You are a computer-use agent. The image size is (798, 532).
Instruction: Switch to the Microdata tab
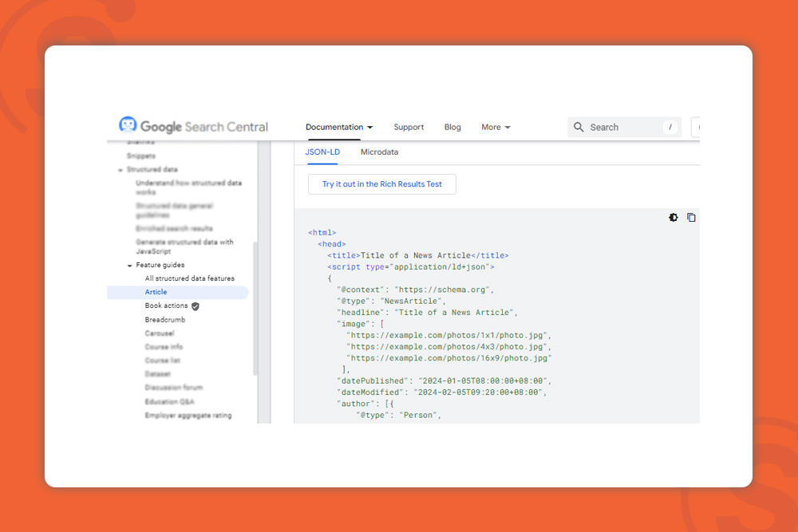coord(379,152)
